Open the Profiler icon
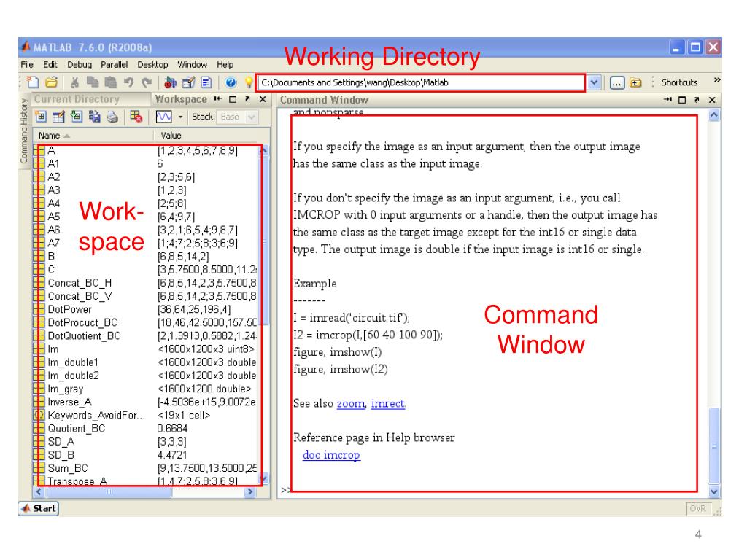Image resolution: width=747 pixels, height=560 pixels. pyautogui.click(x=206, y=82)
